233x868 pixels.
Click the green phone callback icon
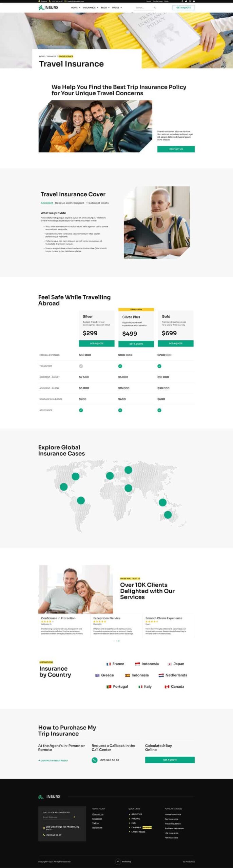(94, 760)
